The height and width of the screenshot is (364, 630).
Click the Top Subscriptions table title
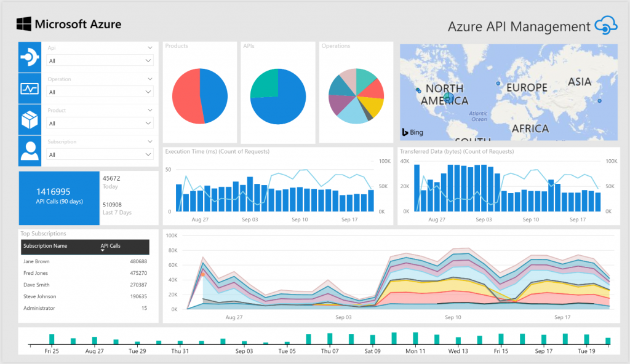click(x=44, y=234)
